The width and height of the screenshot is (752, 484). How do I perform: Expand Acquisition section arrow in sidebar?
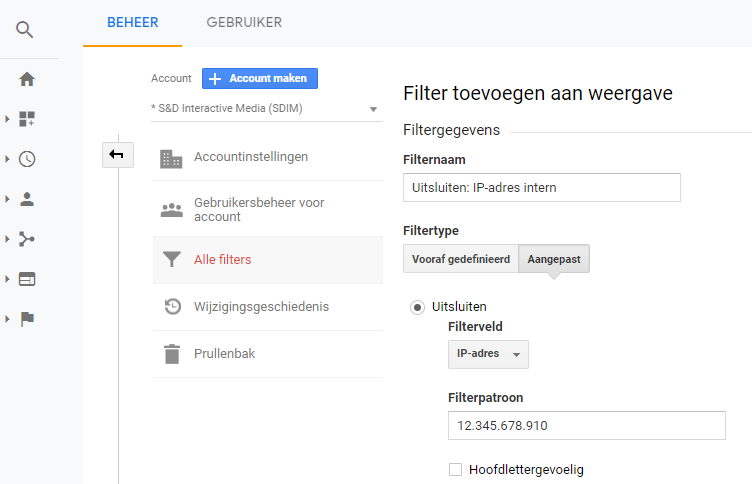coord(7,239)
